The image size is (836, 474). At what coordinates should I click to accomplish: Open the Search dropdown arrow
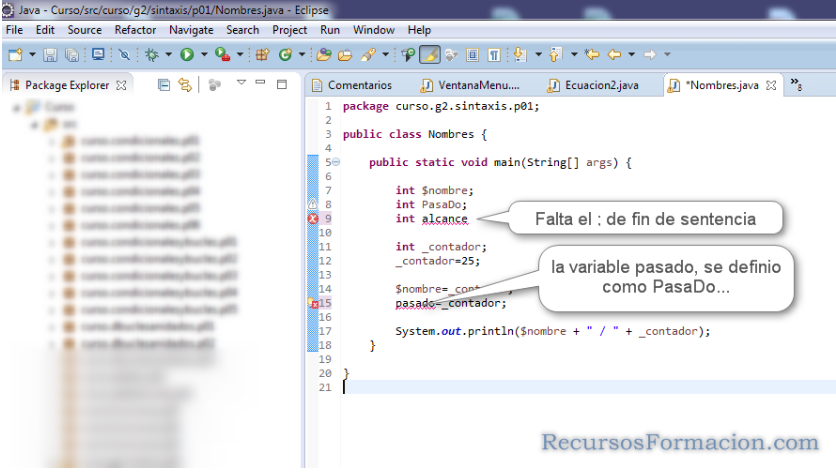click(x=385, y=54)
